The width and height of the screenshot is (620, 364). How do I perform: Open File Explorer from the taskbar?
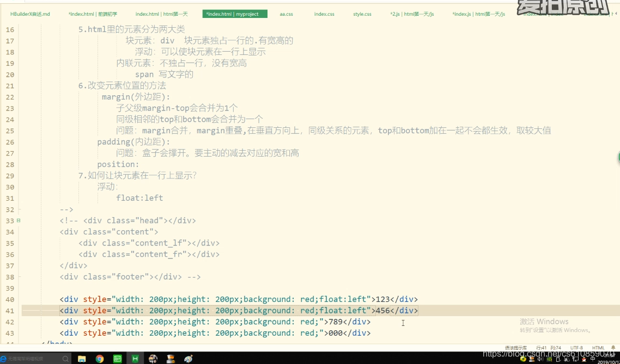tap(82, 358)
